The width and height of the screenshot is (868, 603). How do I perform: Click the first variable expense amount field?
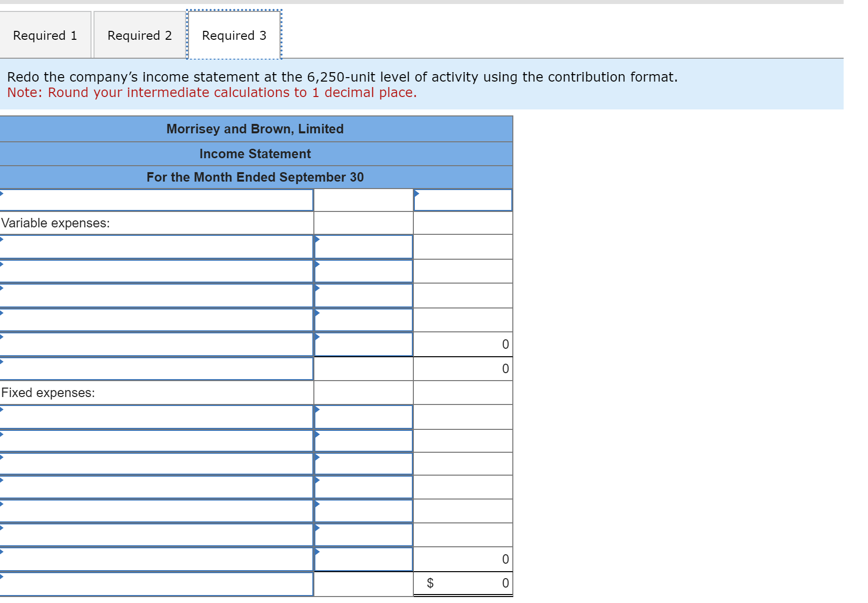[364, 247]
